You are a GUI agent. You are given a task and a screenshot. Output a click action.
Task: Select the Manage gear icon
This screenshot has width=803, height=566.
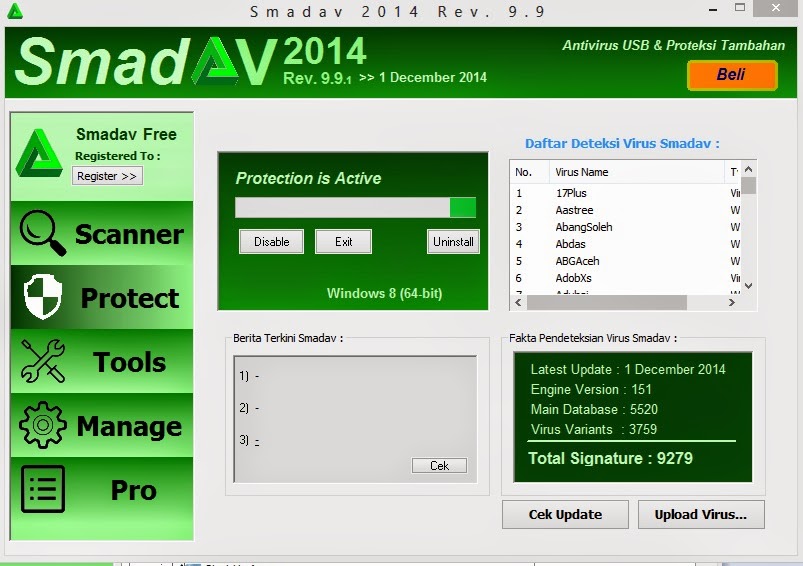43,425
